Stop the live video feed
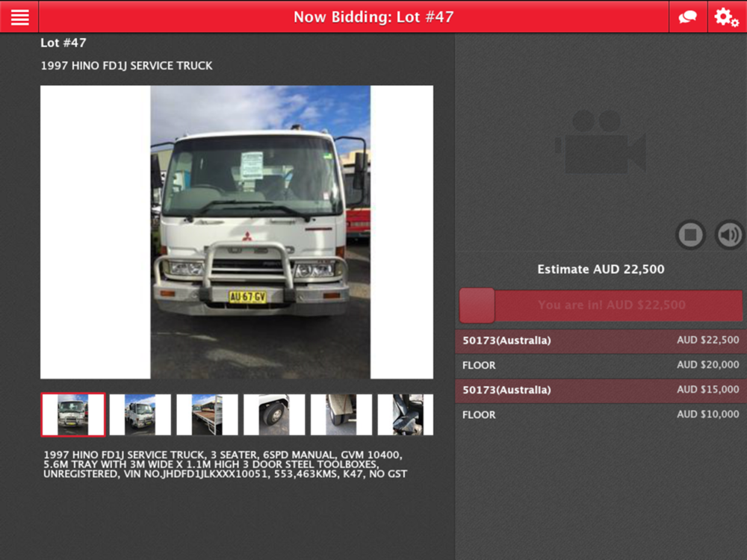The height and width of the screenshot is (560, 747). click(x=691, y=234)
